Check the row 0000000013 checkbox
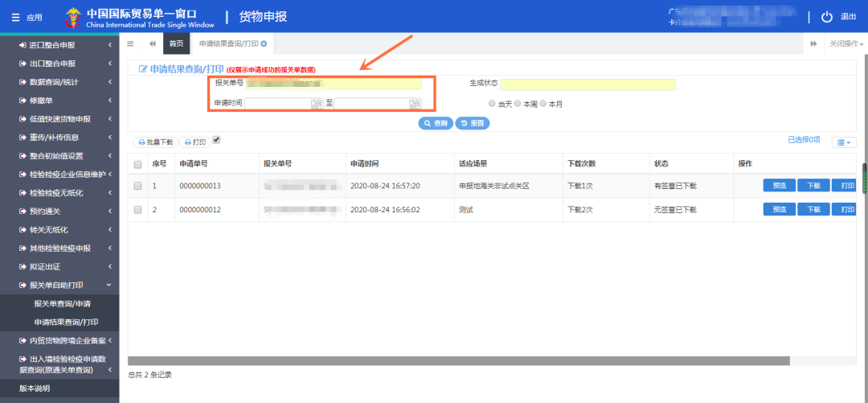 tap(138, 186)
